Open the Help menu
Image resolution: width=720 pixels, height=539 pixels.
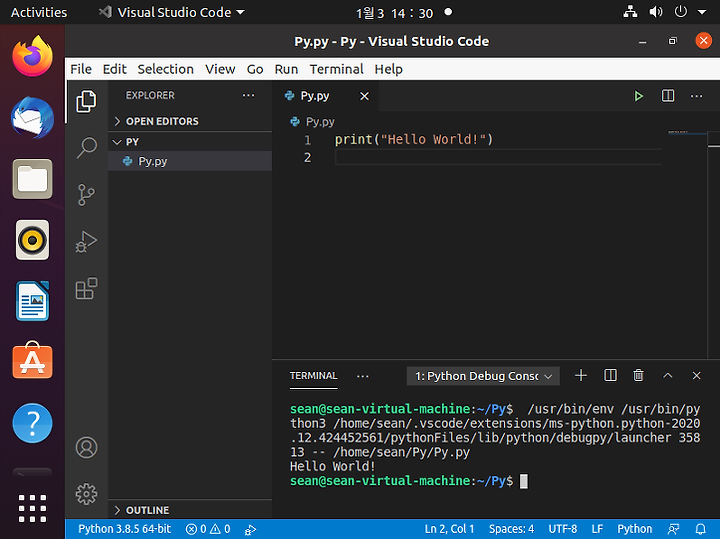tap(388, 69)
